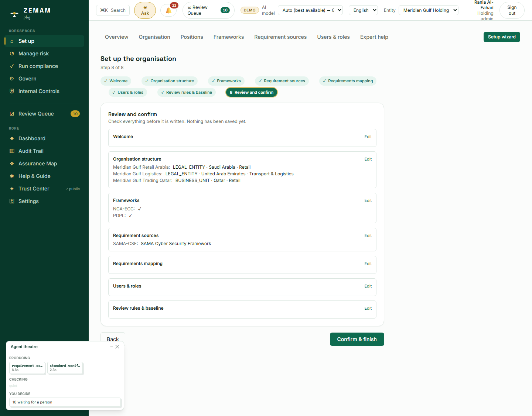Image resolution: width=532 pixels, height=416 pixels.
Task: Open the standard-verif agent card
Action: (x=65, y=368)
